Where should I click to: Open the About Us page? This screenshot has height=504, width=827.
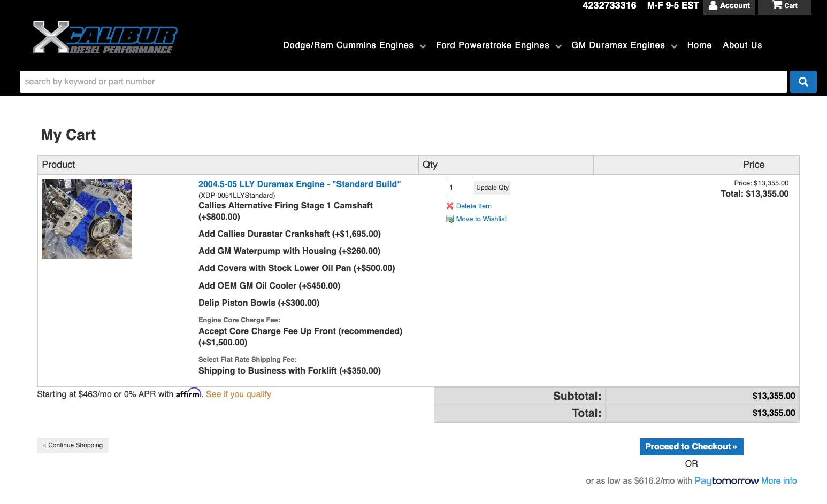tap(742, 45)
